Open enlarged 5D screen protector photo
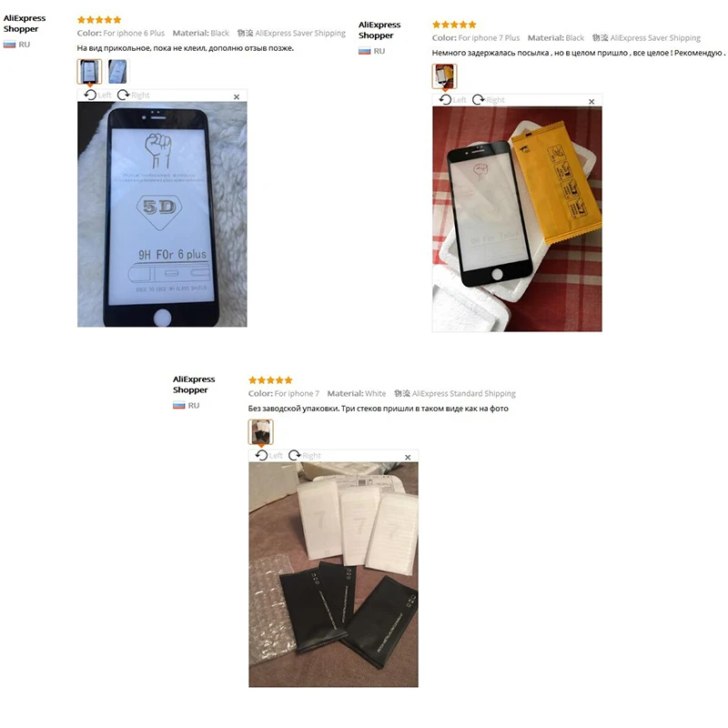Image resolution: width=728 pixels, height=728 pixels. (x=162, y=214)
